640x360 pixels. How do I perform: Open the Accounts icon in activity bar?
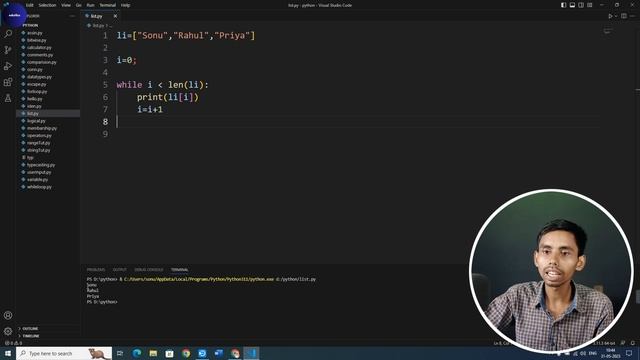point(8,315)
